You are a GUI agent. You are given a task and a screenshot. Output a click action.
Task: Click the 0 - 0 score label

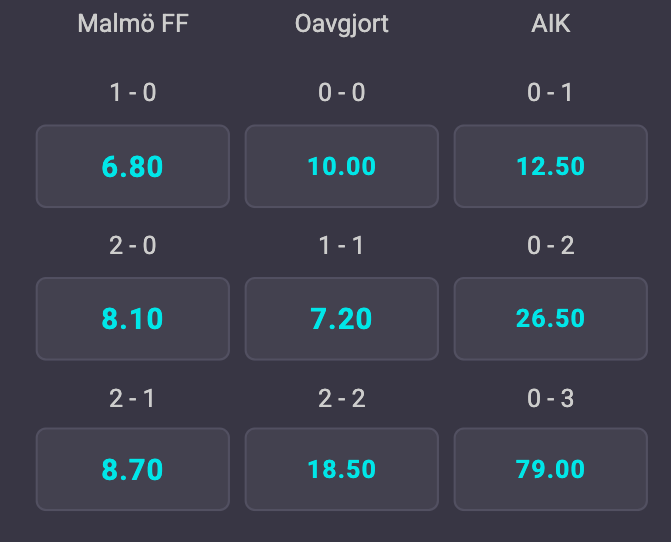click(x=342, y=93)
